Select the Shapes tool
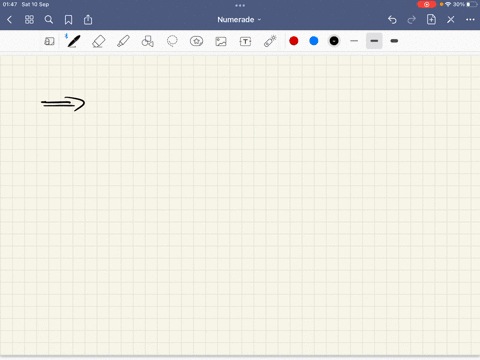The width and height of the screenshot is (480, 360). coord(148,41)
